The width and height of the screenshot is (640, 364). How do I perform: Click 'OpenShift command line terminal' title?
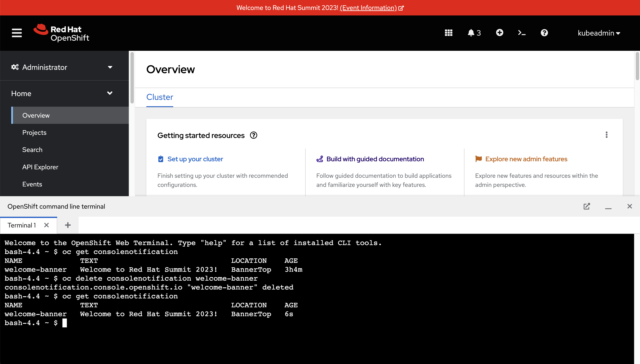click(x=56, y=206)
